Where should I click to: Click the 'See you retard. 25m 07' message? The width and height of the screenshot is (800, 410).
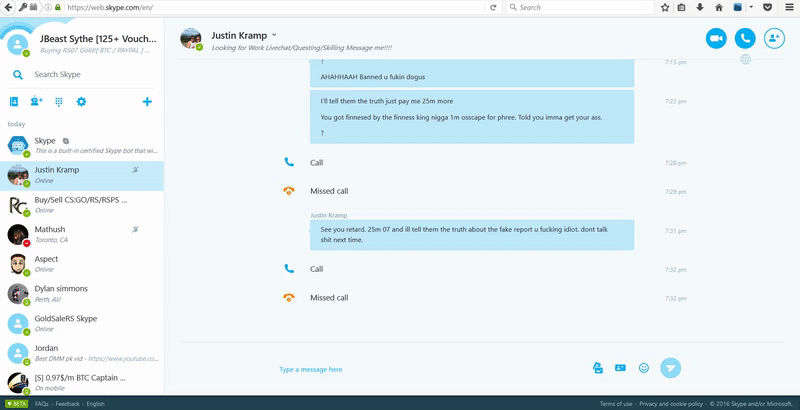472,235
